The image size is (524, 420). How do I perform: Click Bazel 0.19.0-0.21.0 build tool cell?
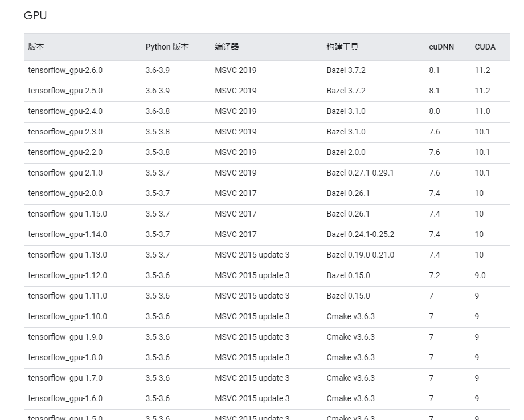360,255
